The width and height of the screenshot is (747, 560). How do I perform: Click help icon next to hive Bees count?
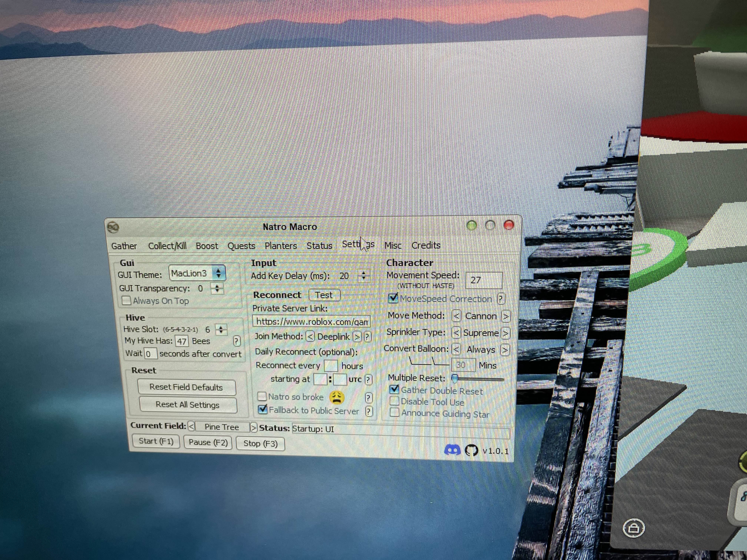pos(236,341)
